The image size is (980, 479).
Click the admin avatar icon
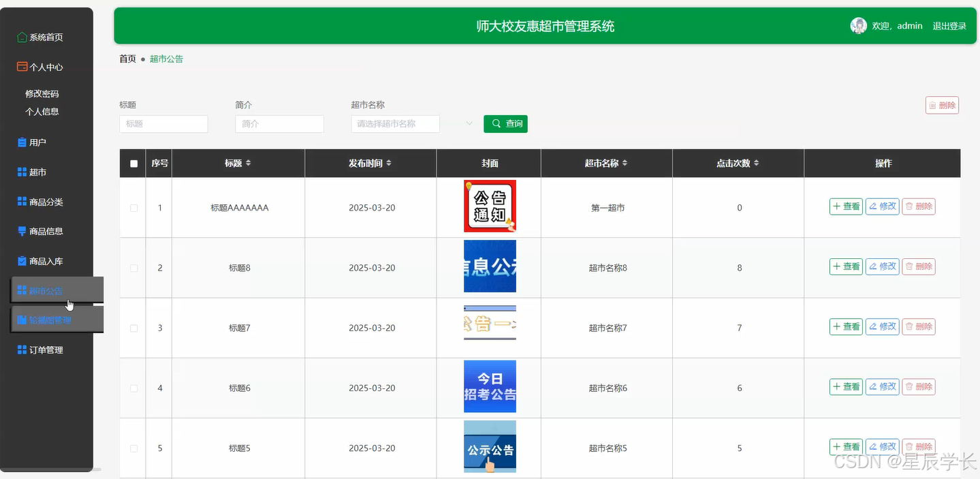pyautogui.click(x=858, y=26)
